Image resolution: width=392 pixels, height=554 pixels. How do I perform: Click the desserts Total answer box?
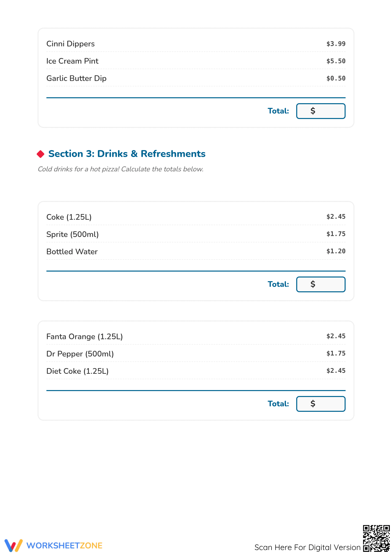[321, 111]
